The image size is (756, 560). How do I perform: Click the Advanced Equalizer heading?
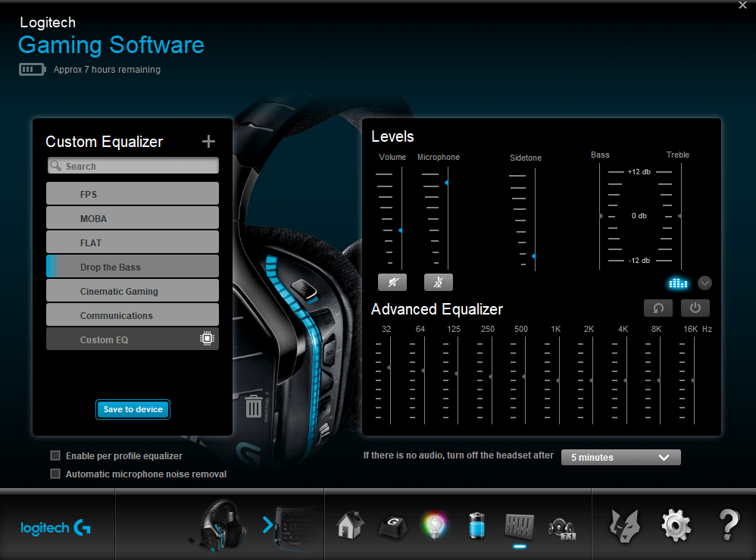[437, 309]
